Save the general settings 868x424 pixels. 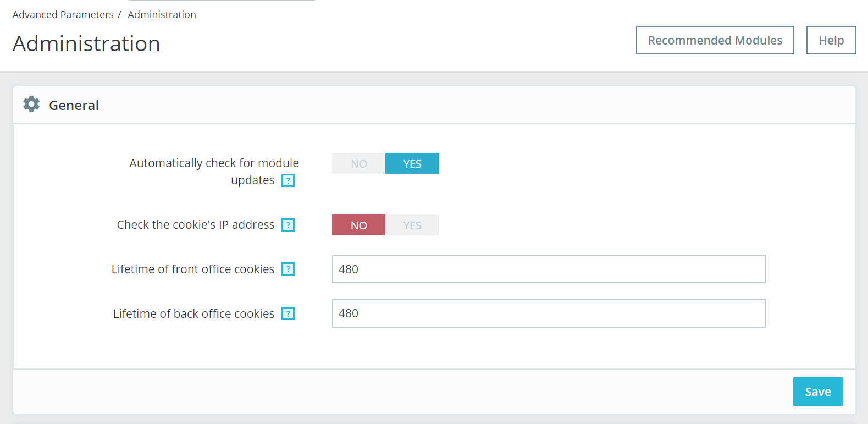[x=817, y=392]
